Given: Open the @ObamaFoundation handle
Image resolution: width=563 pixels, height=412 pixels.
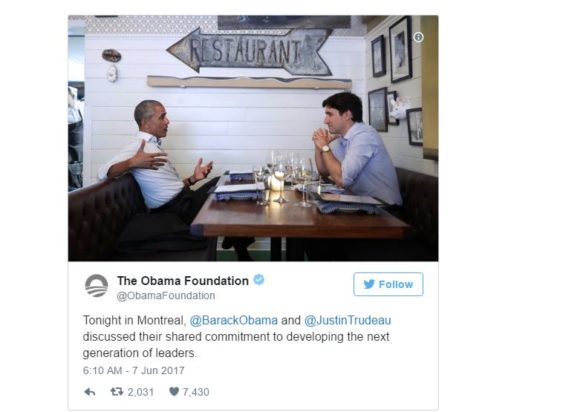Looking at the screenshot, I should tap(166, 296).
